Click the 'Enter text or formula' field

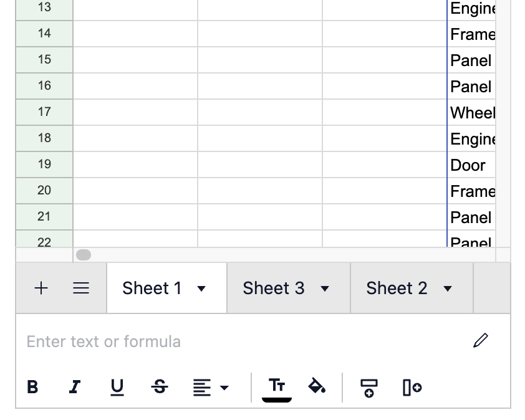(243, 341)
